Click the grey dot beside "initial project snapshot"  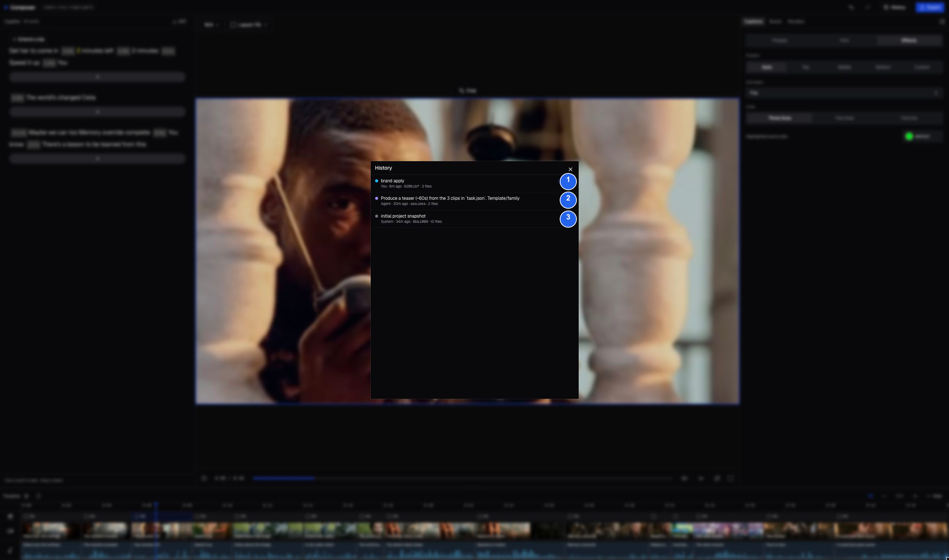pos(377,216)
